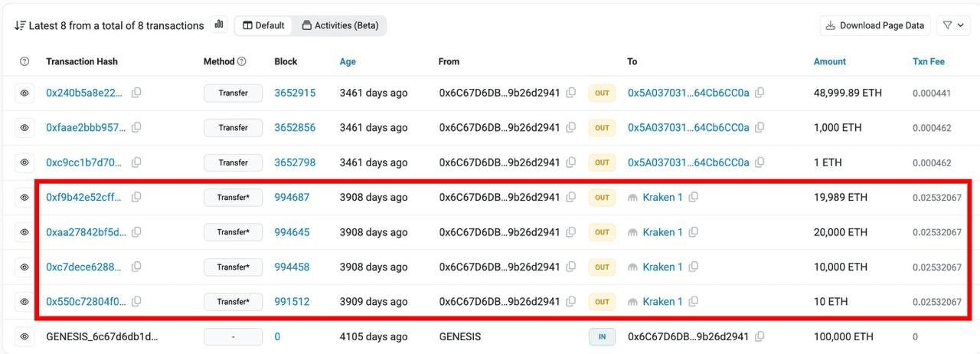The height and width of the screenshot is (354, 980).
Task: Click Download Page Data button
Action: pos(875,25)
